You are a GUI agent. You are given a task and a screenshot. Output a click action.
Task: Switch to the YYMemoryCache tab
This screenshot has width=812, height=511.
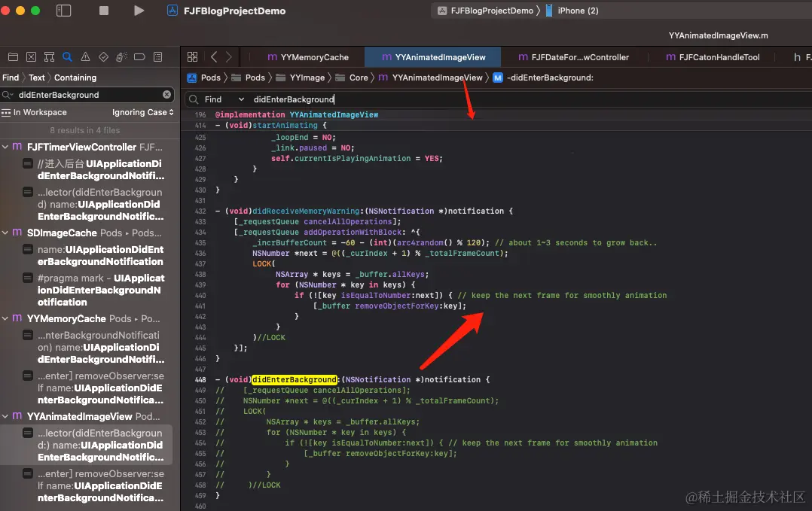[x=308, y=57]
